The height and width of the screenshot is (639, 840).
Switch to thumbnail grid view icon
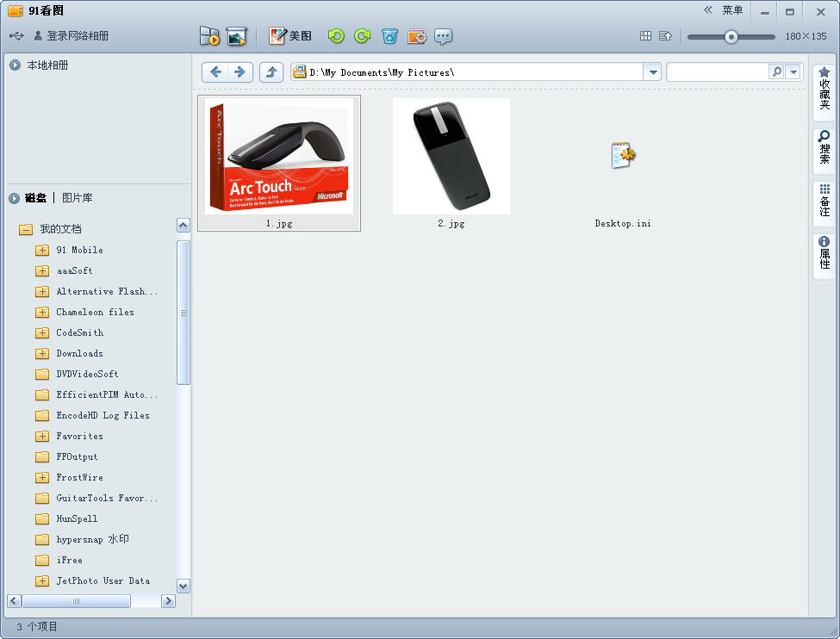(646, 36)
